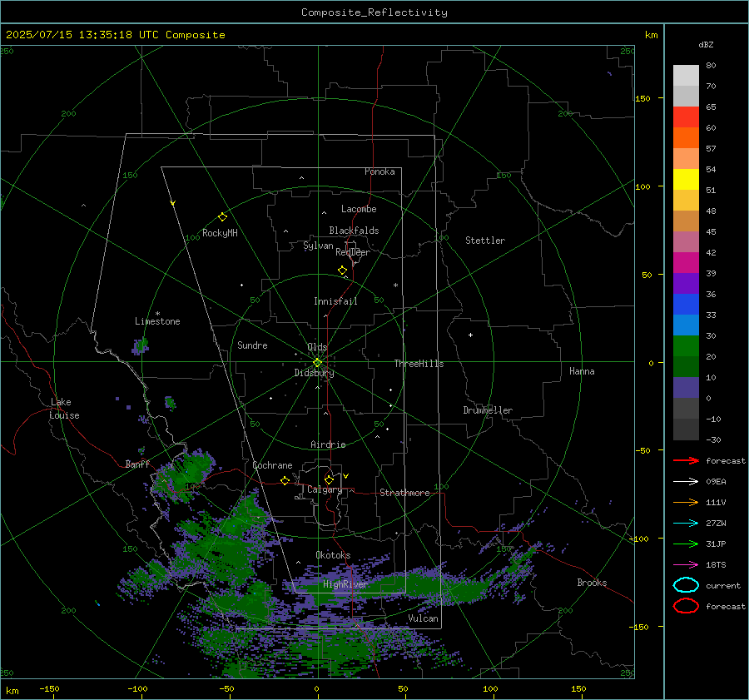The height and width of the screenshot is (700, 749).
Task: Click the Ponoka label on the map
Action: click(x=379, y=171)
